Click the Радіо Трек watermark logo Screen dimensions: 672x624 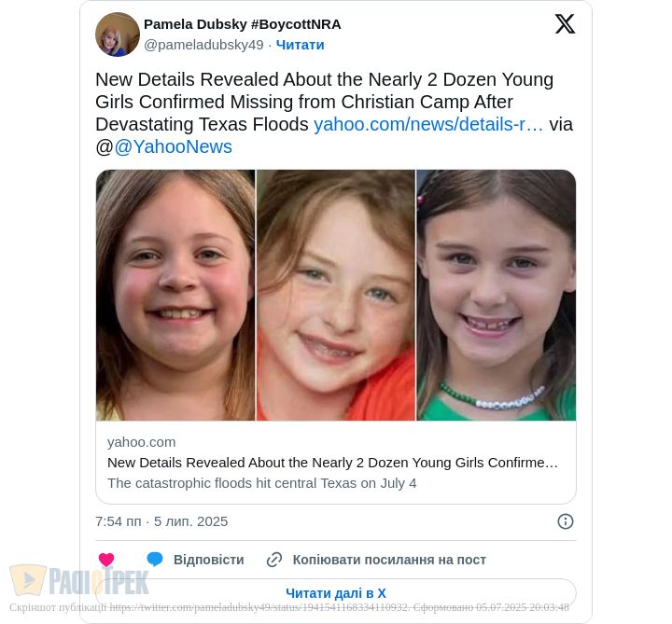click(79, 581)
